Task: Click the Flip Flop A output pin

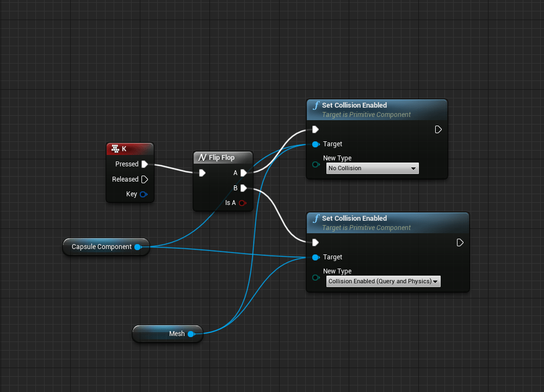Action: point(243,173)
